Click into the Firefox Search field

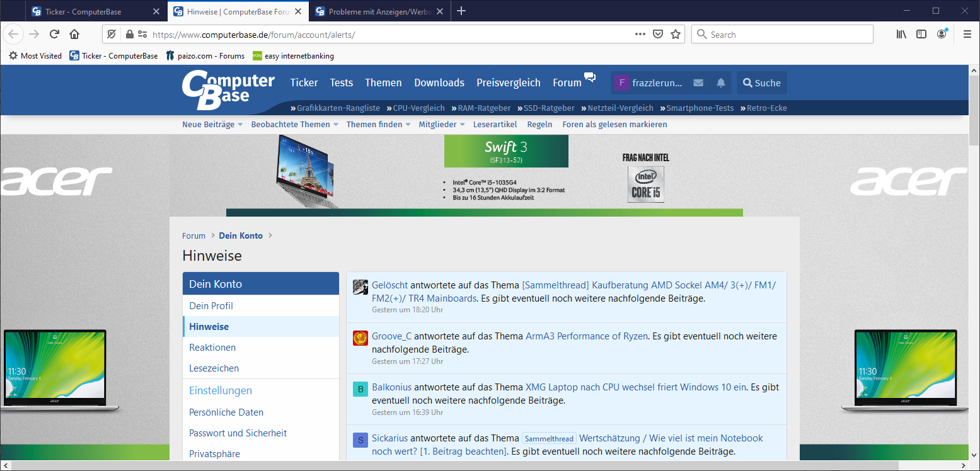(x=782, y=34)
